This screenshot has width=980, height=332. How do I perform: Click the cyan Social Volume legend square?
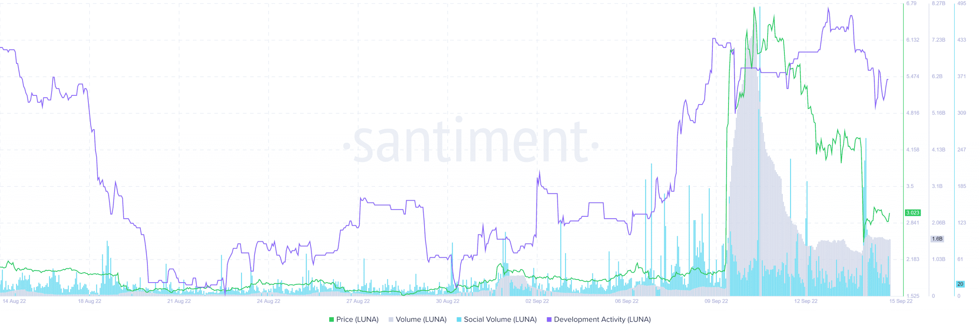click(459, 319)
